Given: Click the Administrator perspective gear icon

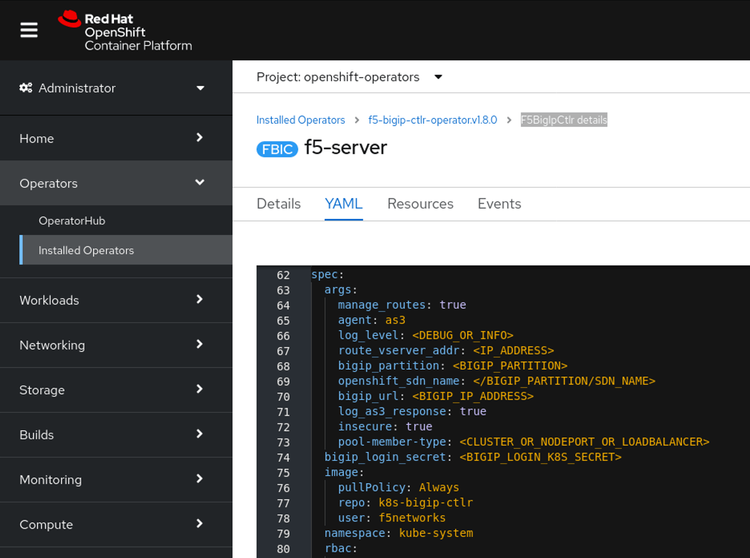Looking at the screenshot, I should click(26, 88).
